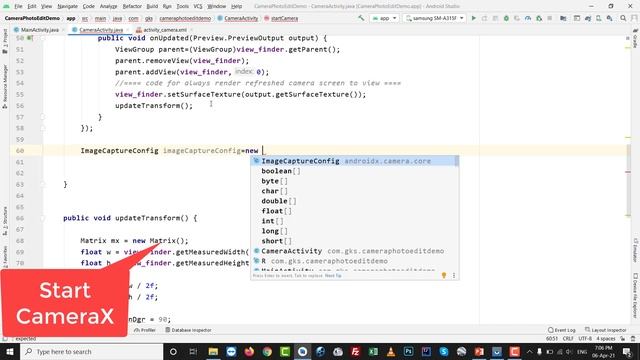Collapse the fold marker at line 58
640x360 pixels.
pyautogui.click(x=42, y=128)
